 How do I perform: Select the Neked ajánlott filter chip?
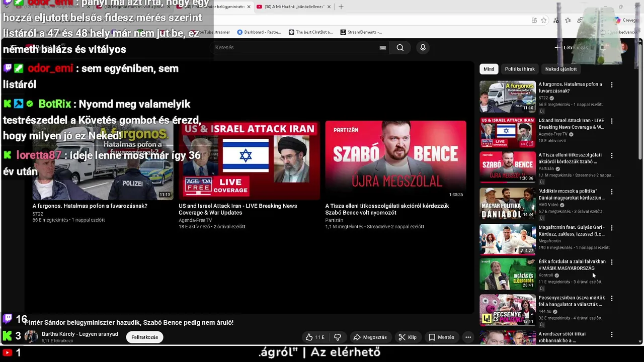[561, 69]
